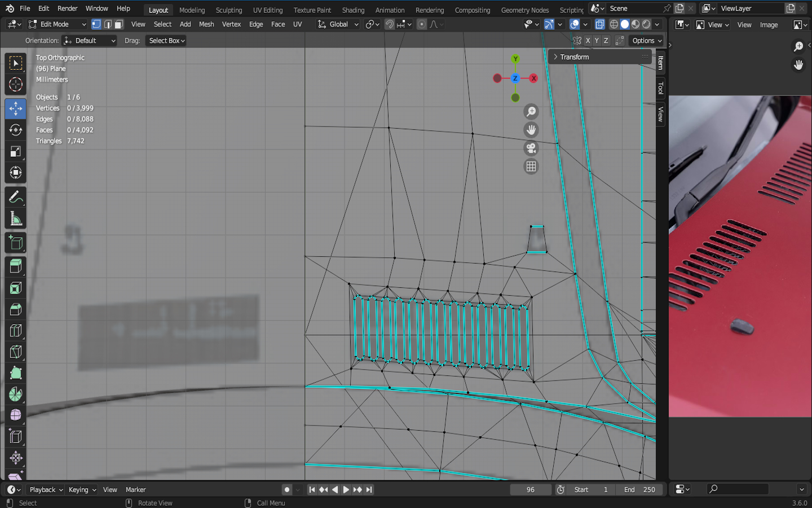Screen dimensions: 812x508
Task: Select the Shrink/Fatten tool
Action: (16, 458)
